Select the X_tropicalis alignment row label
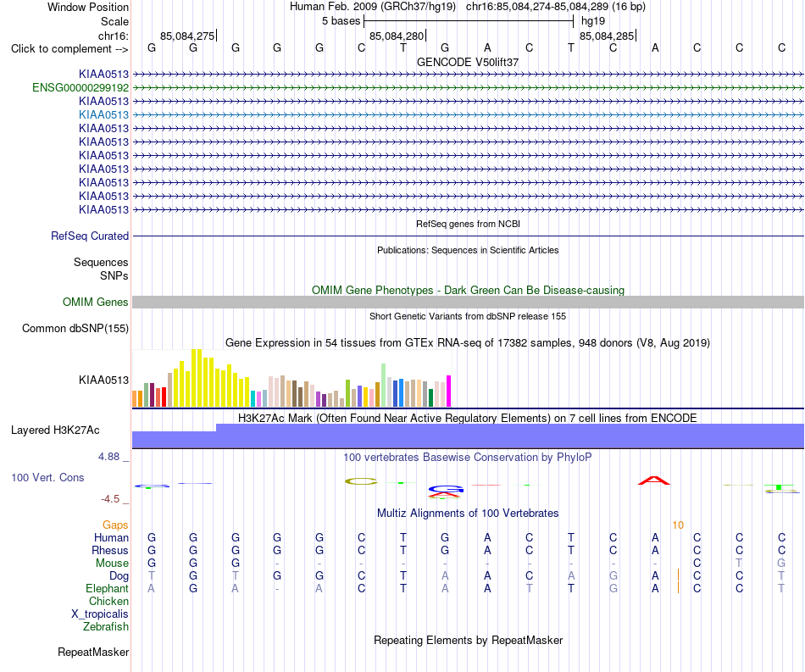The width and height of the screenshot is (805, 672). [100, 614]
